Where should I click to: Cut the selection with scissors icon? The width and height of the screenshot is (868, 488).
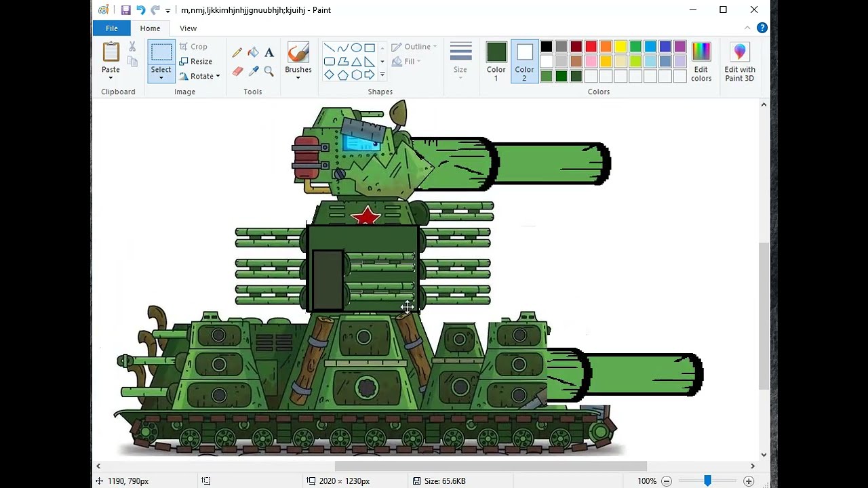click(132, 46)
